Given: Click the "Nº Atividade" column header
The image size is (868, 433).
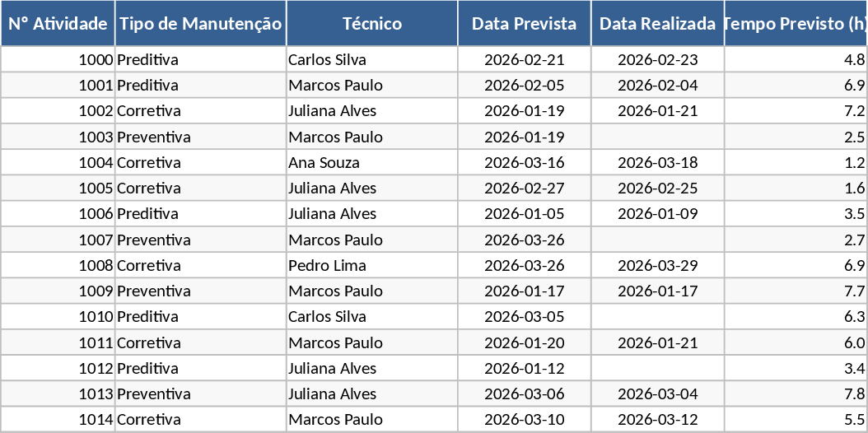Looking at the screenshot, I should 58,24.
